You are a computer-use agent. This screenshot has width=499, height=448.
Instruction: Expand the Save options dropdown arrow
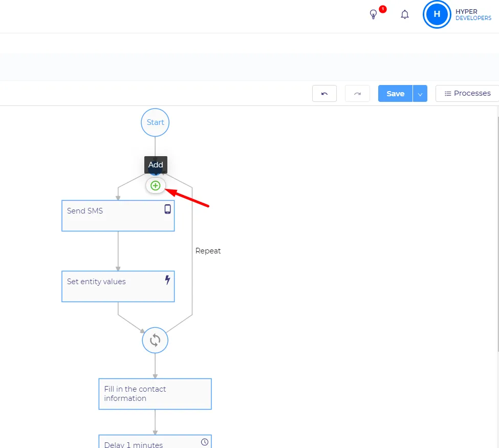tap(420, 94)
